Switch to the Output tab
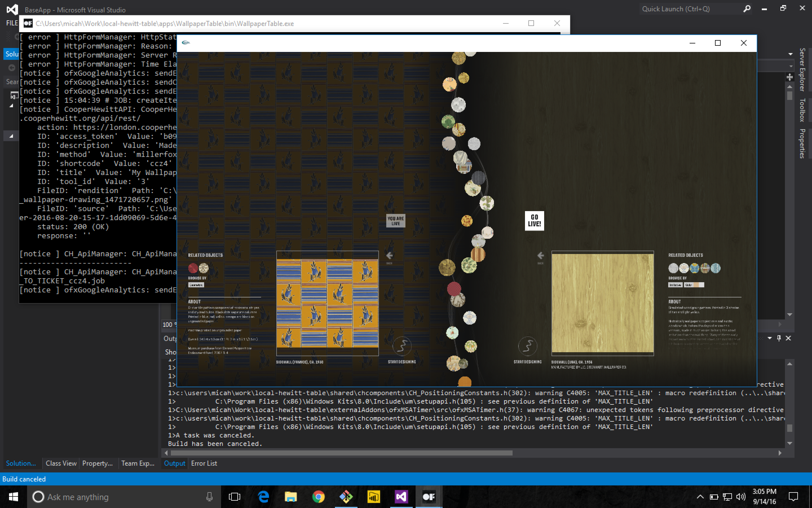 pos(175,463)
